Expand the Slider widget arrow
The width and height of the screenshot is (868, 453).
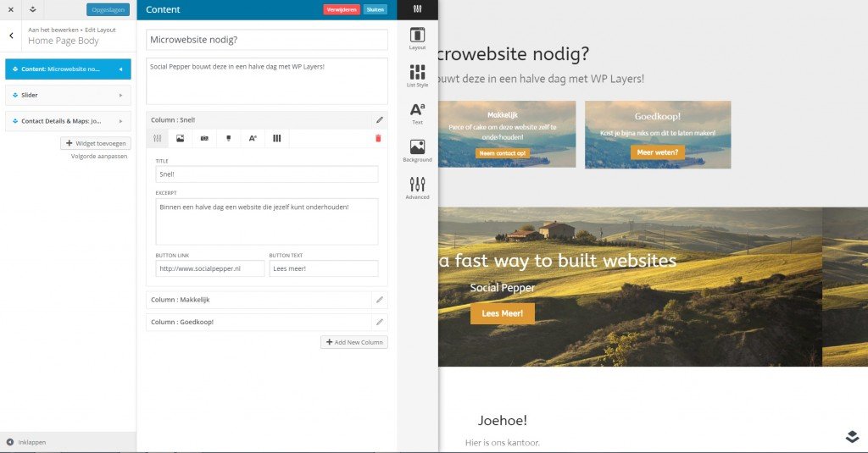pyautogui.click(x=120, y=95)
